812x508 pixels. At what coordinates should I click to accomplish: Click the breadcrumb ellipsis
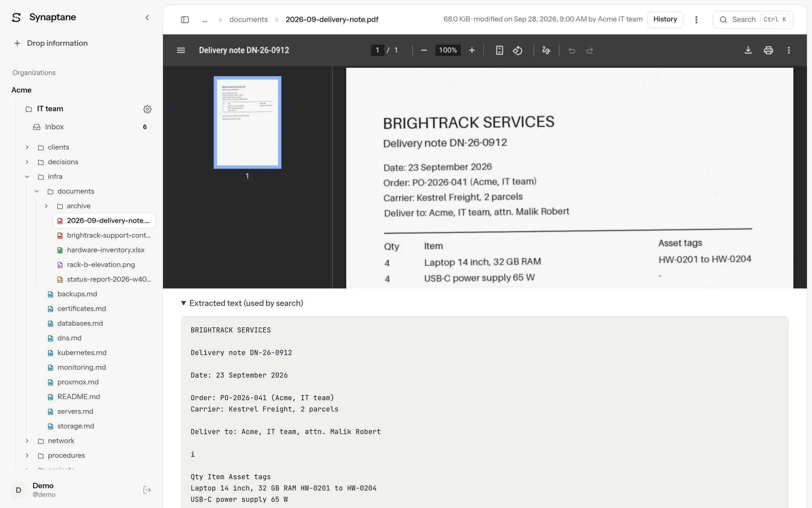(205, 20)
